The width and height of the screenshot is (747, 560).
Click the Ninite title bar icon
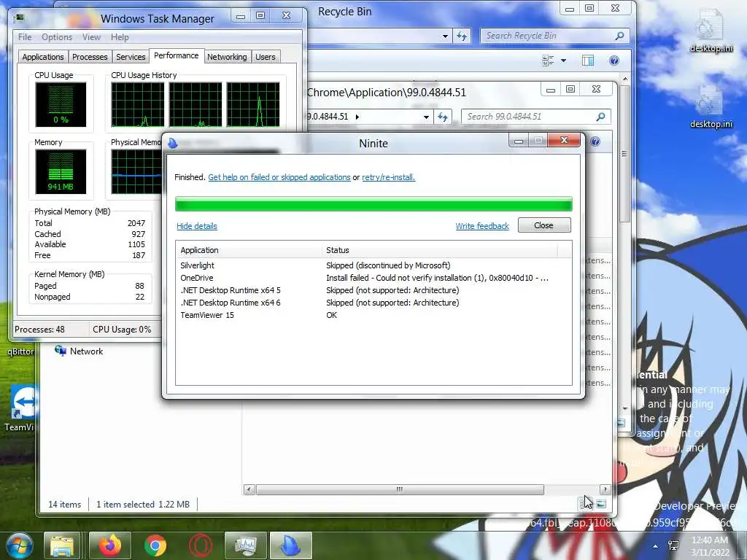(x=173, y=143)
